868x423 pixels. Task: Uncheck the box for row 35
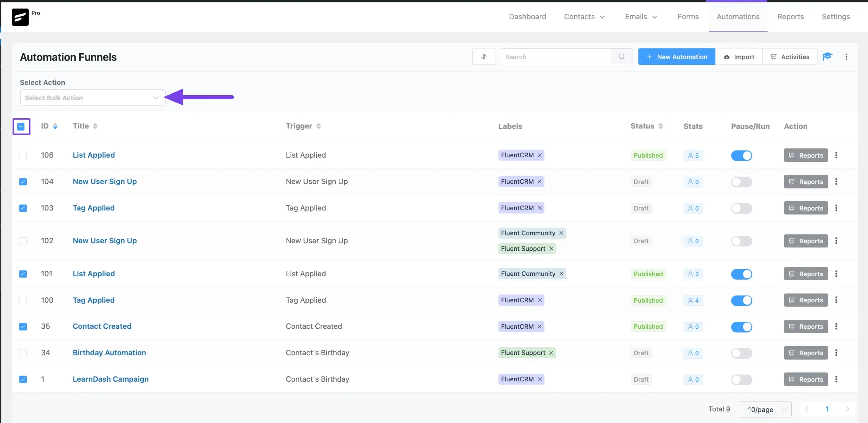(x=23, y=326)
